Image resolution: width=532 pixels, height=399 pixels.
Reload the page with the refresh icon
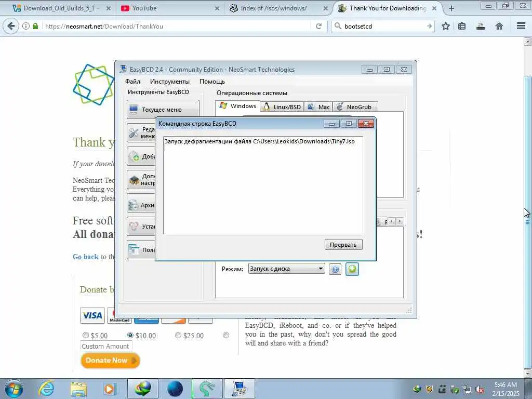pos(318,26)
